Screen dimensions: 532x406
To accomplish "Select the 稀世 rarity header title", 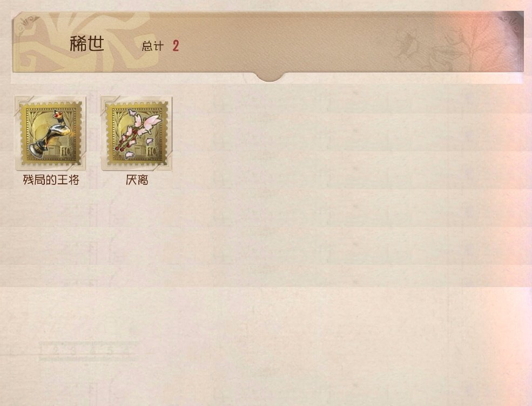I will [x=87, y=44].
